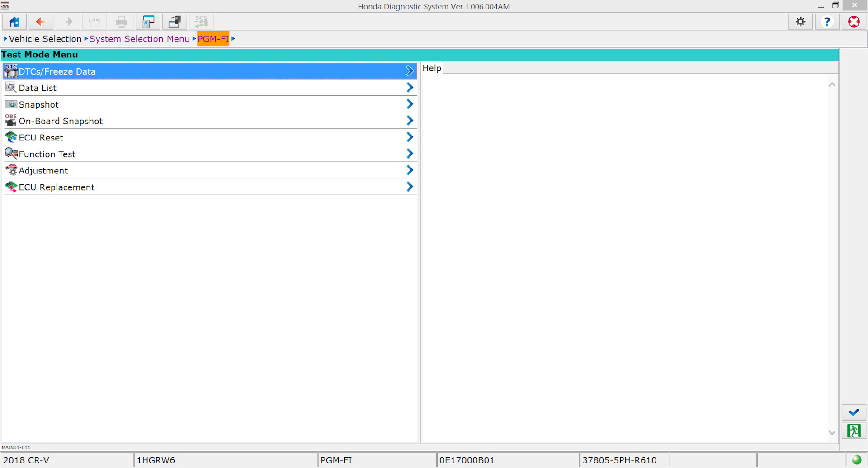Select Adjustment menu item
Screen dimensions: 868x468
pyautogui.click(x=210, y=170)
